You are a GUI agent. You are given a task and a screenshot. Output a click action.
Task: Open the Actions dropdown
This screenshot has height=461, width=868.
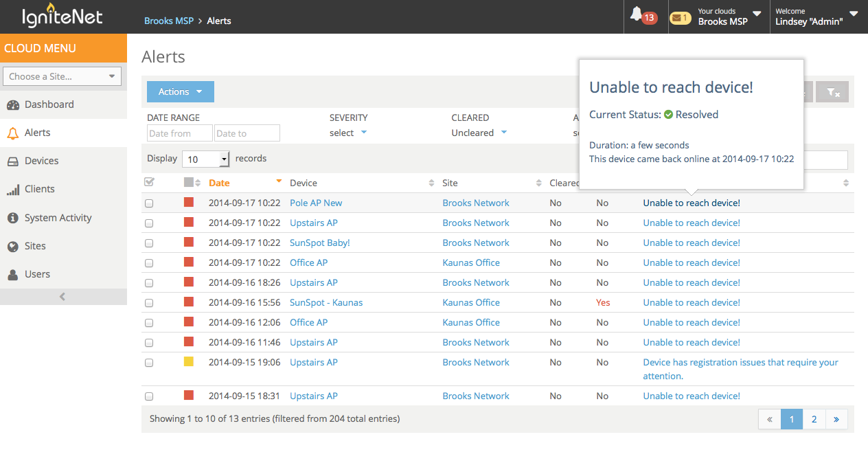click(x=180, y=91)
